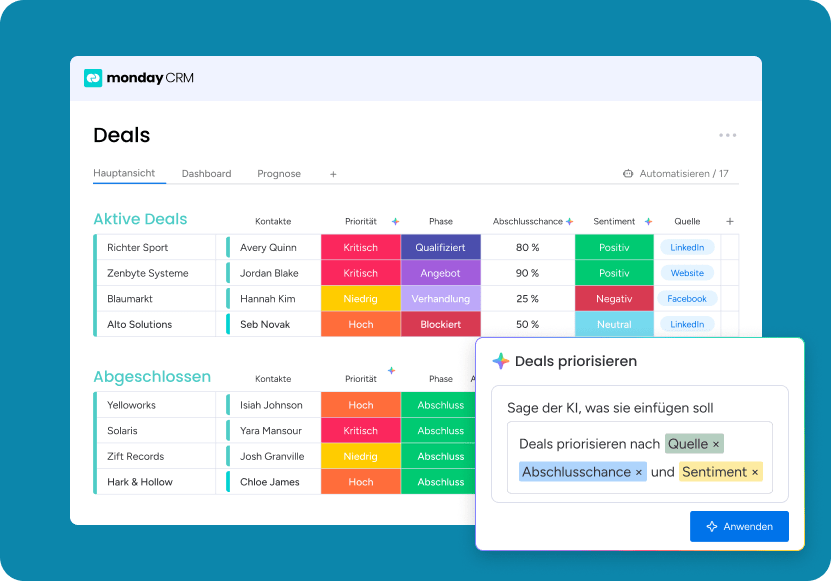Click the yellow Niedrig priority cell for Blaumarkt

point(360,299)
